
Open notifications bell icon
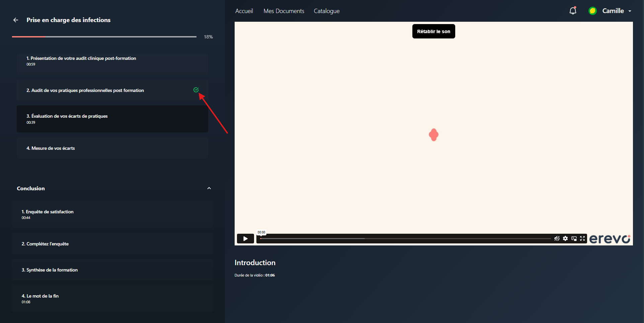(x=573, y=11)
